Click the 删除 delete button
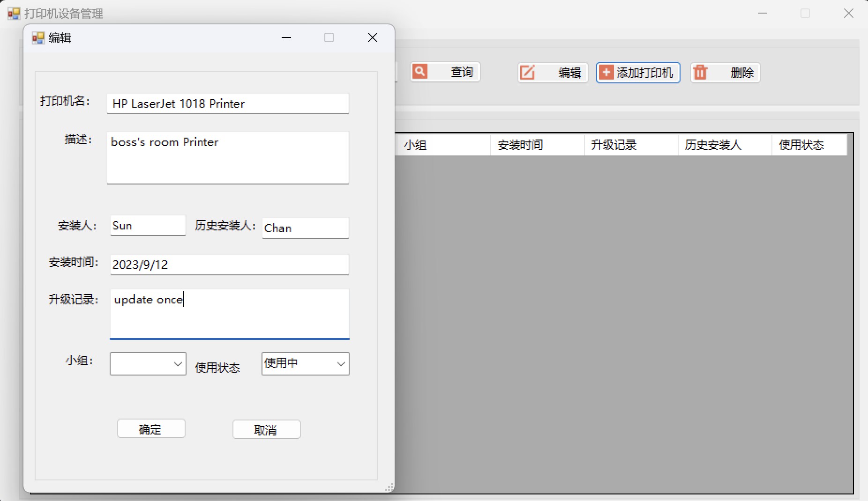868x501 pixels. tap(725, 73)
